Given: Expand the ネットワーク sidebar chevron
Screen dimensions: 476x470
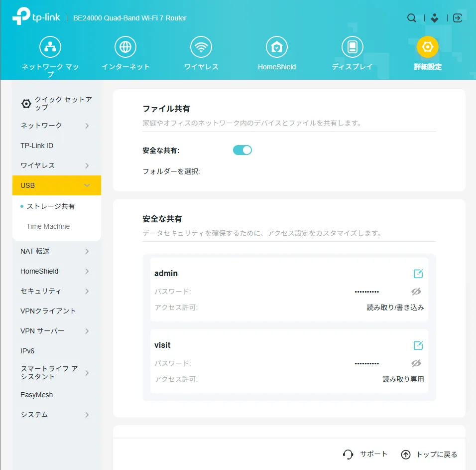Looking at the screenshot, I should 87,126.
